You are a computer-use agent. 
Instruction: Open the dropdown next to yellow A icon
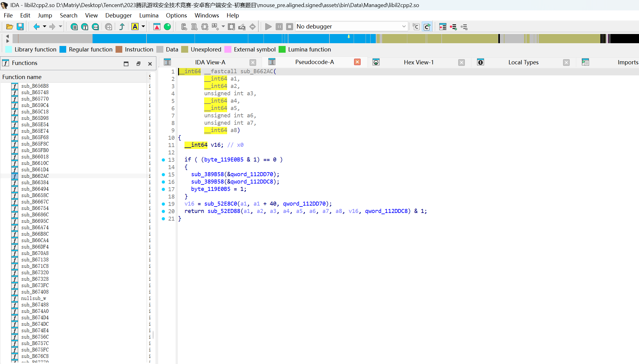tap(143, 27)
